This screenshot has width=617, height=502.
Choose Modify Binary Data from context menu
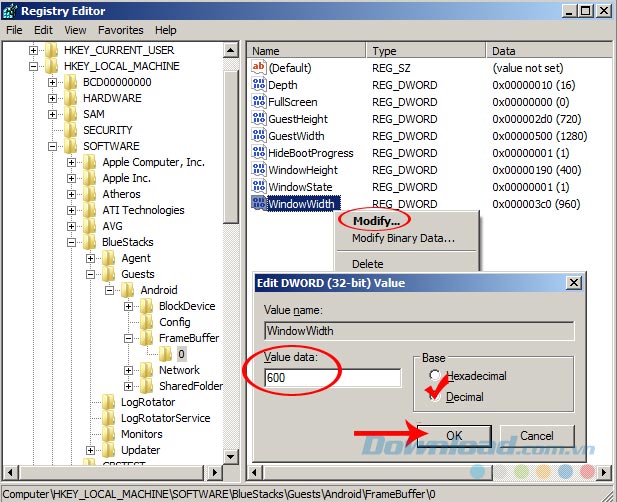[403, 238]
